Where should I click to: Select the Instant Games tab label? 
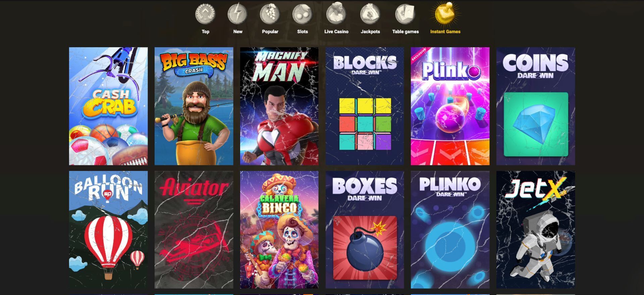445,32
